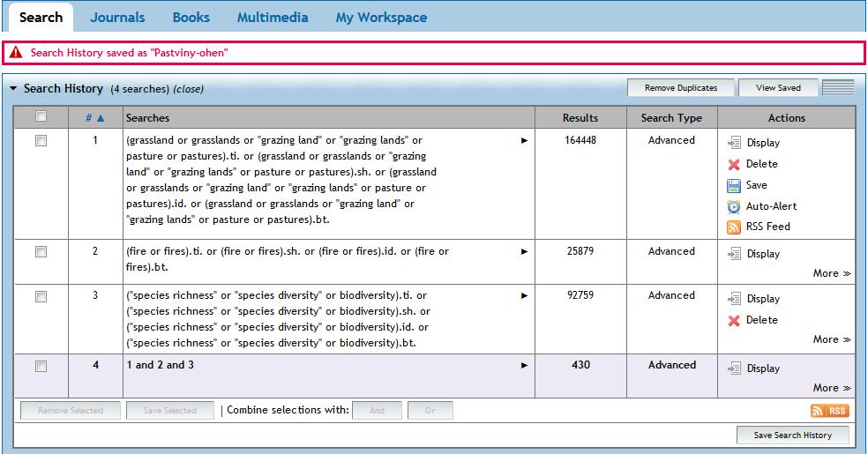Click the result count 92759
The height and width of the screenshot is (454, 868).
tap(580, 295)
